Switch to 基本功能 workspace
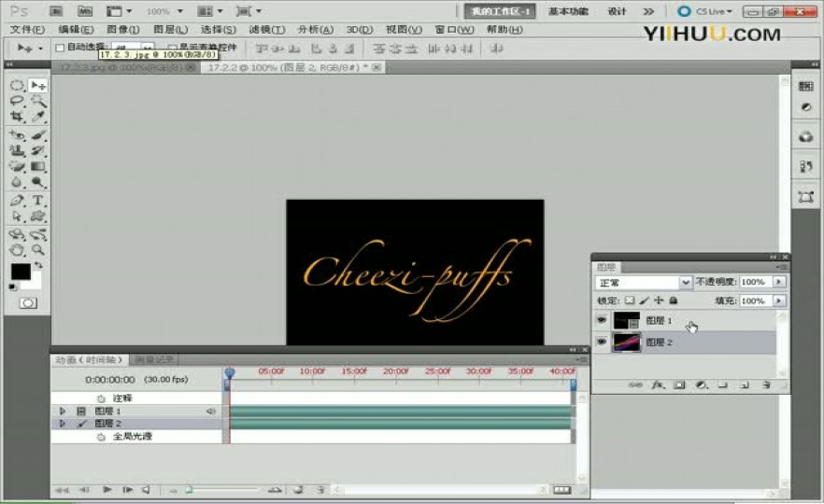Viewport: 824px width, 504px height. click(568, 11)
